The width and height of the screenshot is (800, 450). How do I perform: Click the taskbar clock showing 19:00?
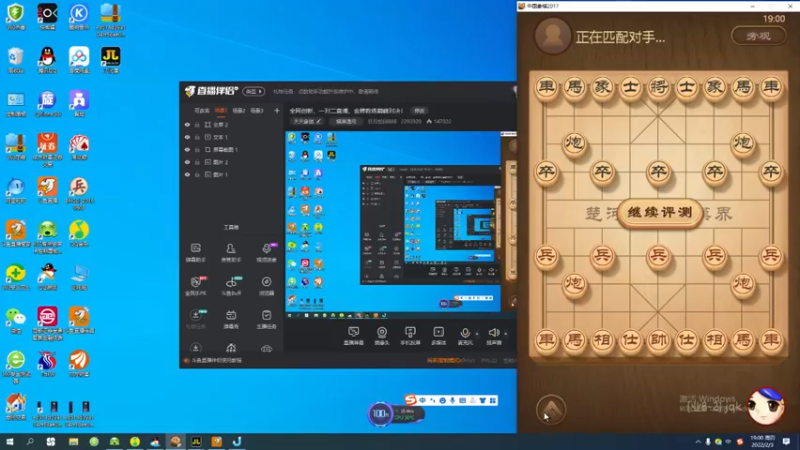click(762, 441)
